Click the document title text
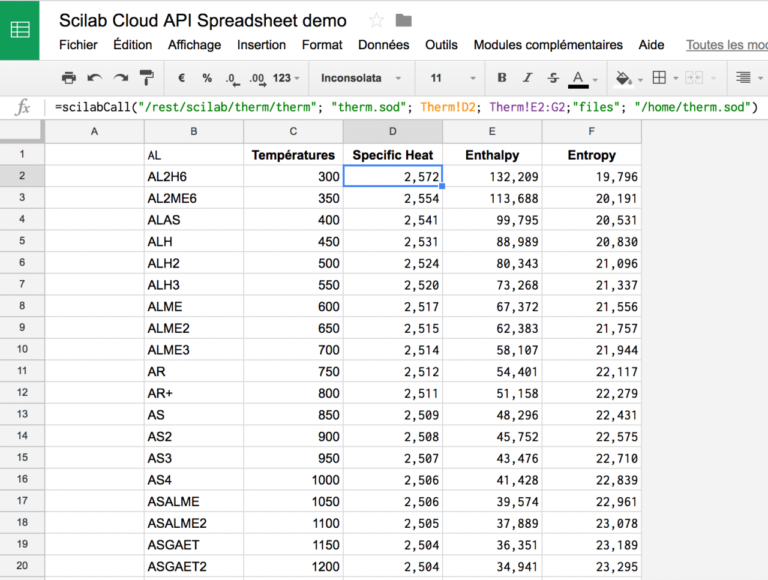The height and width of the screenshot is (580, 768). point(203,20)
